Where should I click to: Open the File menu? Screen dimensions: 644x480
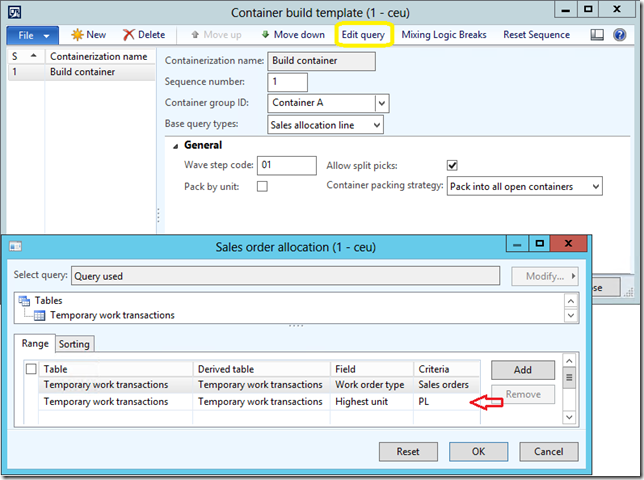coord(34,35)
